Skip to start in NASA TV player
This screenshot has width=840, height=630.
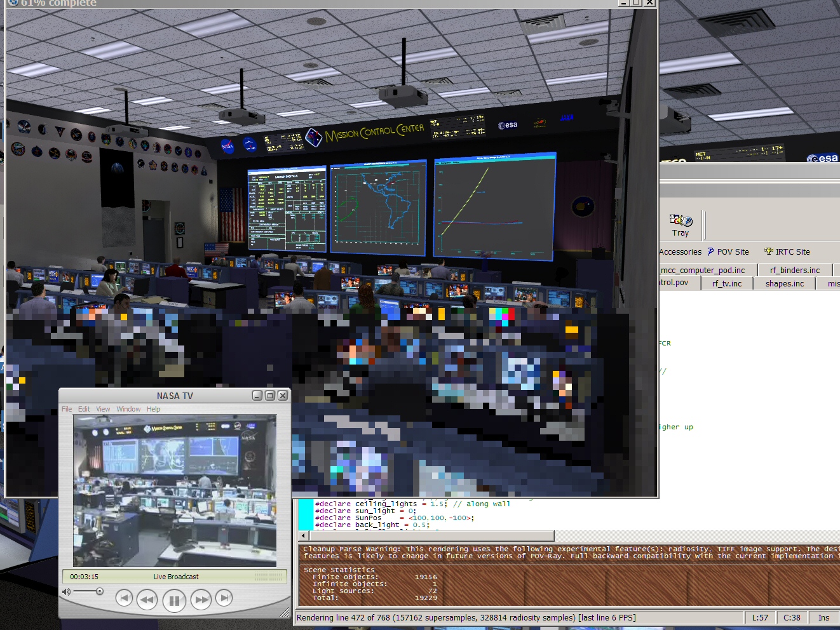point(125,598)
